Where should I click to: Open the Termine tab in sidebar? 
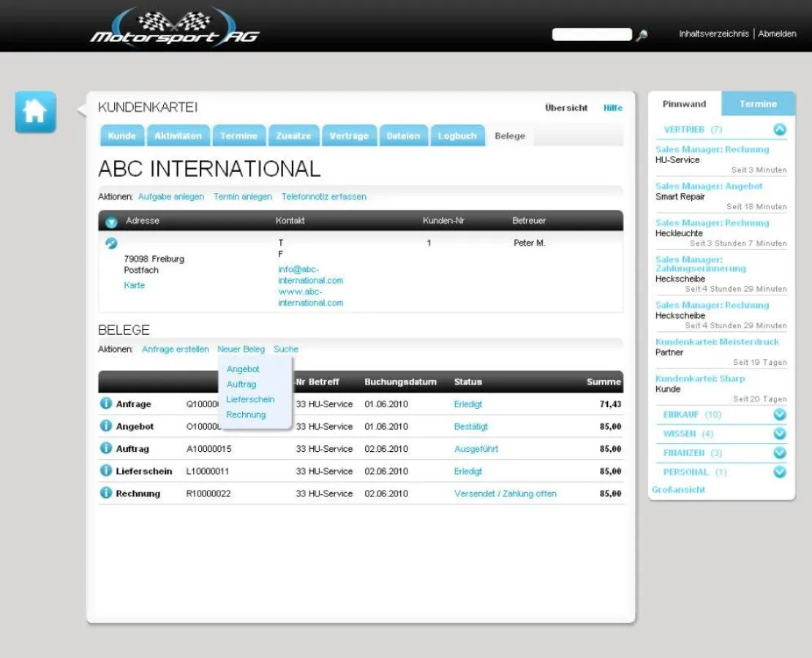click(758, 104)
